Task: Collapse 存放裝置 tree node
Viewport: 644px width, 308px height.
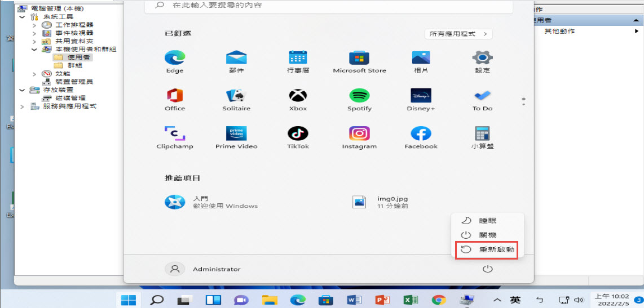Action: coord(22,90)
